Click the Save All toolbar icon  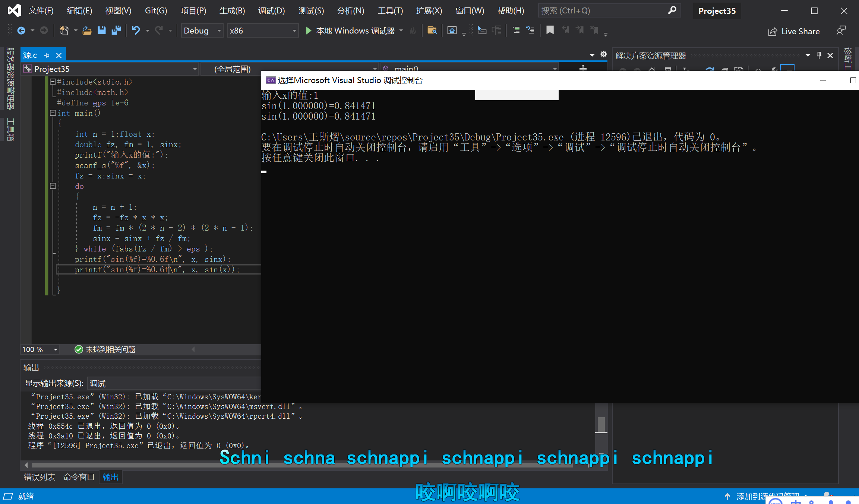tap(116, 31)
